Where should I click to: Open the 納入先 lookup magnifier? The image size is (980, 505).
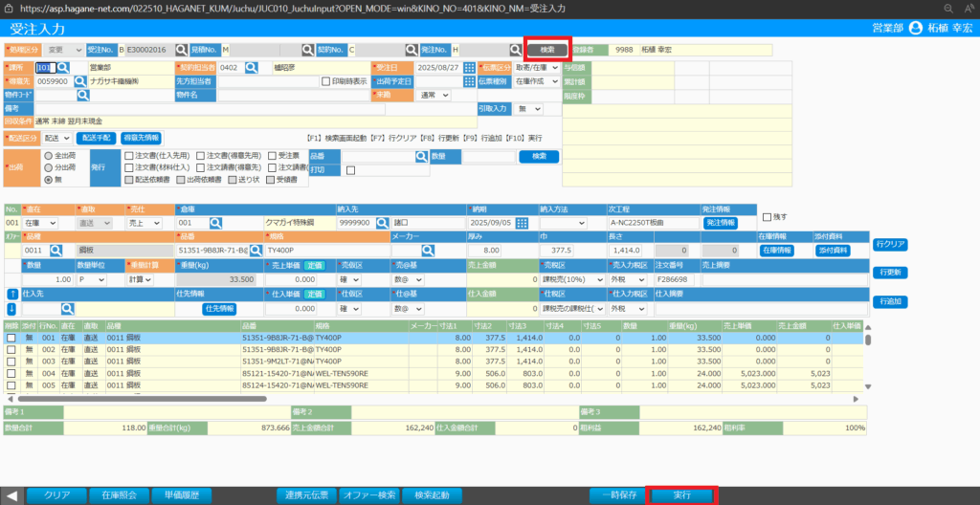coord(383,223)
